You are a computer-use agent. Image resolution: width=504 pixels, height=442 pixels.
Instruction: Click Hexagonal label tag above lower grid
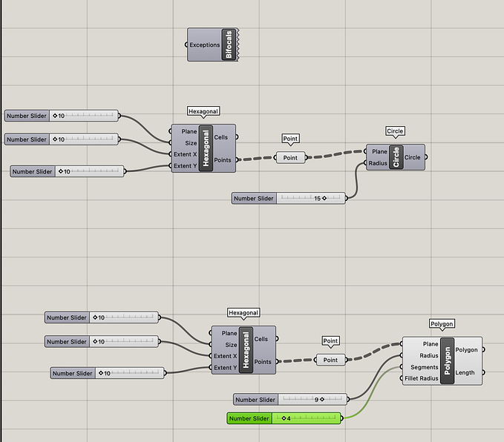243,312
